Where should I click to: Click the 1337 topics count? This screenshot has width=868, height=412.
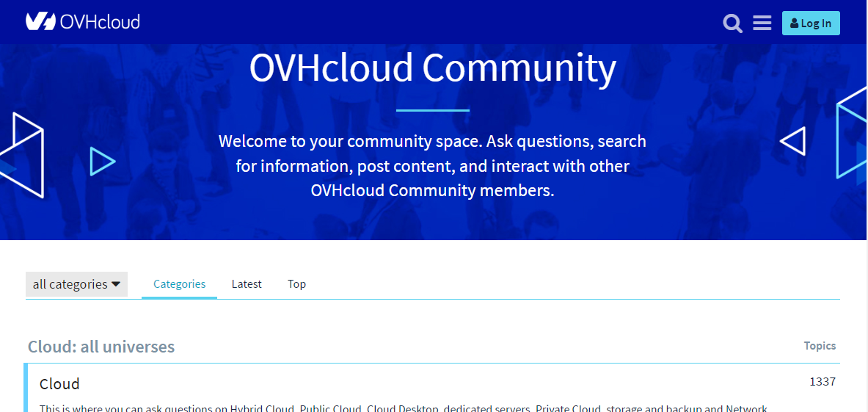click(x=822, y=382)
